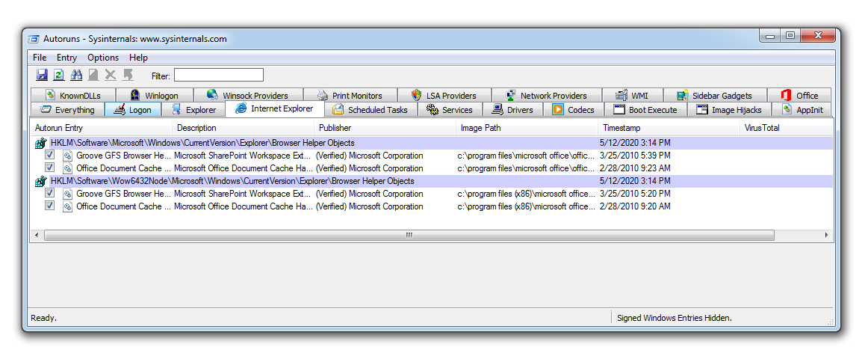Uncheck the first Groove GFS Browser Helper entry
The width and height of the screenshot is (868, 362).
49,156
